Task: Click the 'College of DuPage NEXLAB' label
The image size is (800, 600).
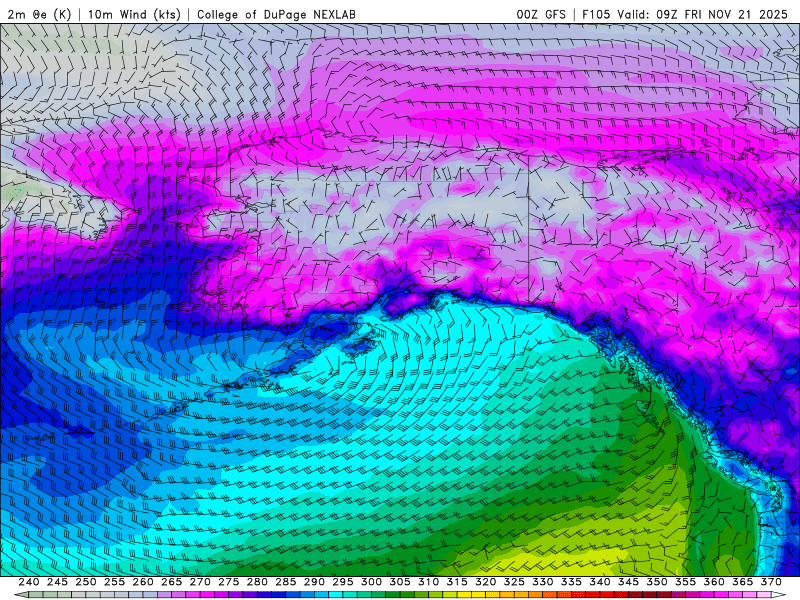Action: pos(276,14)
